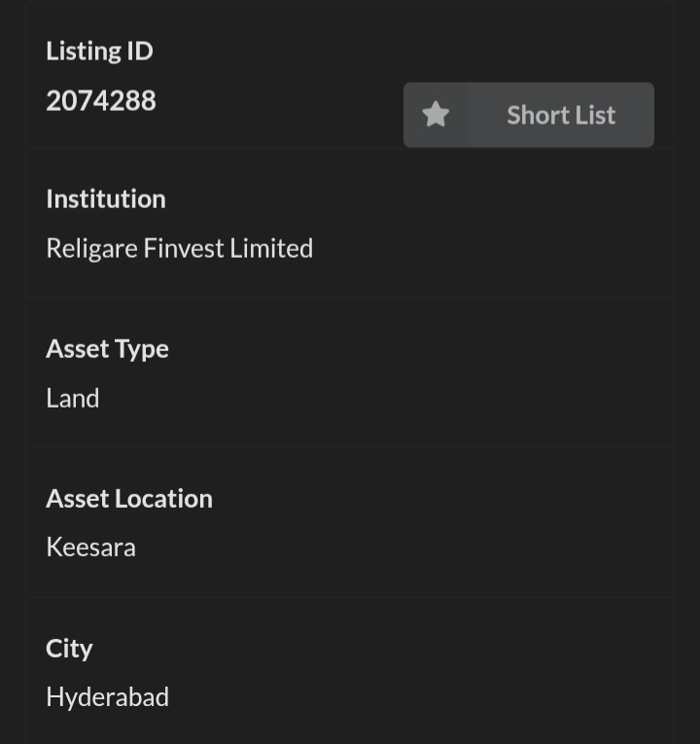This screenshot has width=700, height=744.
Task: Select the listing ID number 2074288
Action: point(101,100)
